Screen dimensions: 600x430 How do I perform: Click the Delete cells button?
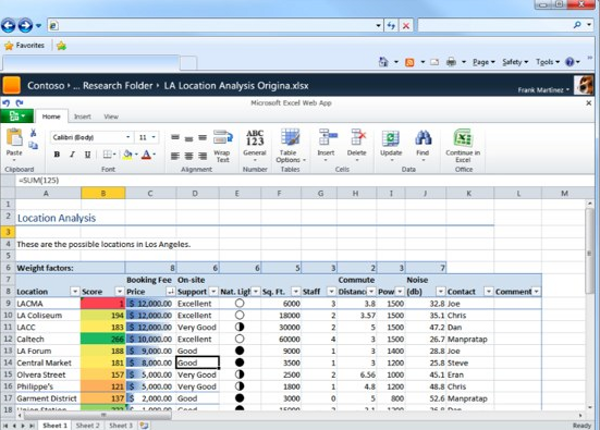coord(357,145)
